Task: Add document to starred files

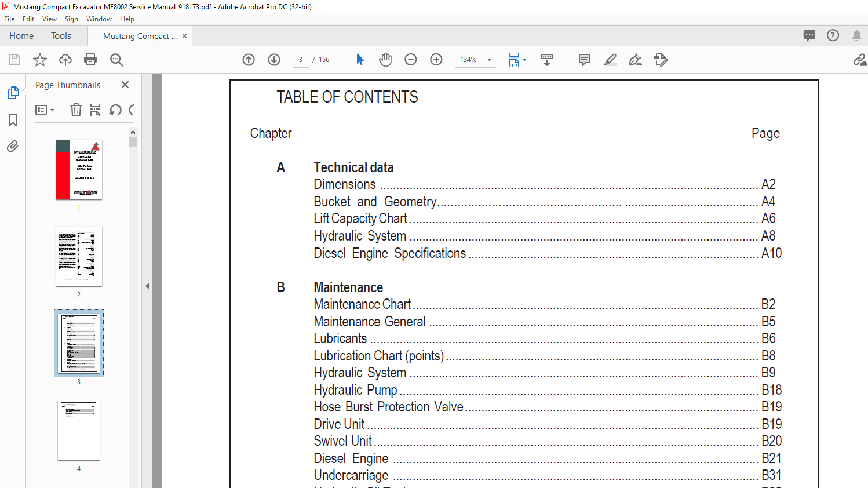Action: point(40,60)
